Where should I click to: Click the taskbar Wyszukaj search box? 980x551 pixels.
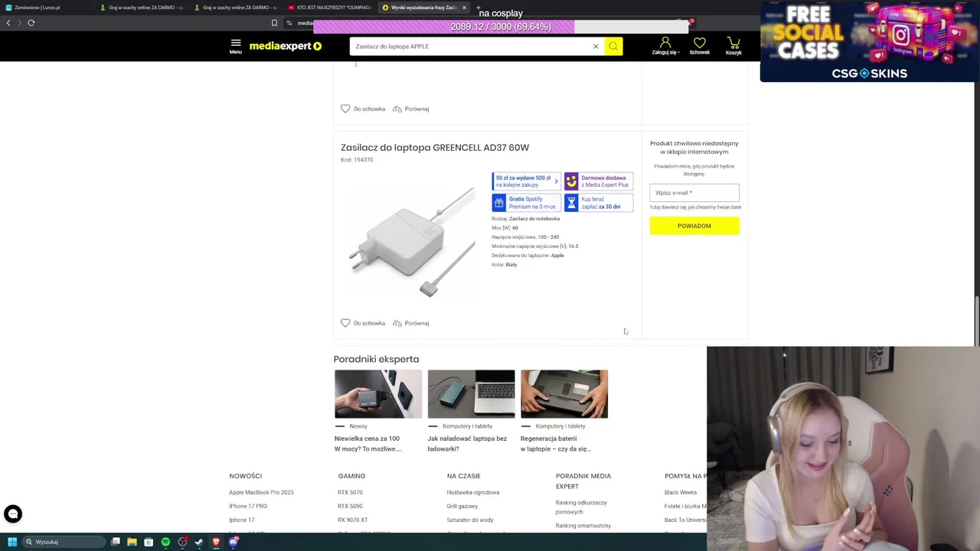(x=64, y=542)
